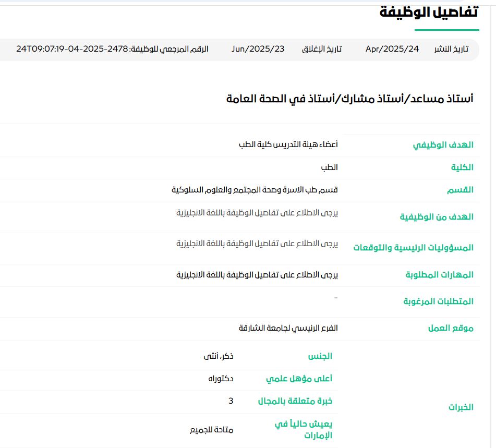The height and width of the screenshot is (448, 496).
Task: Click the 'المتطلبات المرغوبة' field label
Action: tap(439, 301)
